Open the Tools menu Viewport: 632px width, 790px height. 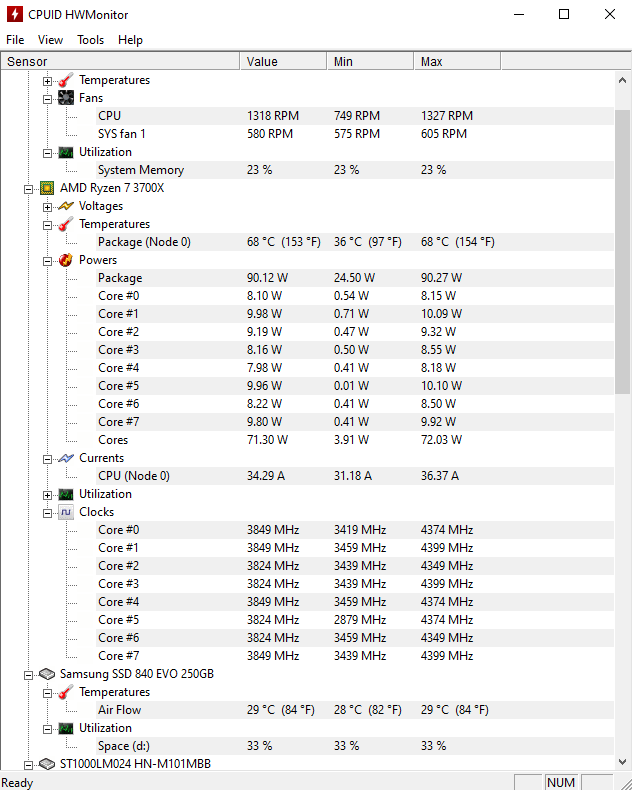[90, 40]
